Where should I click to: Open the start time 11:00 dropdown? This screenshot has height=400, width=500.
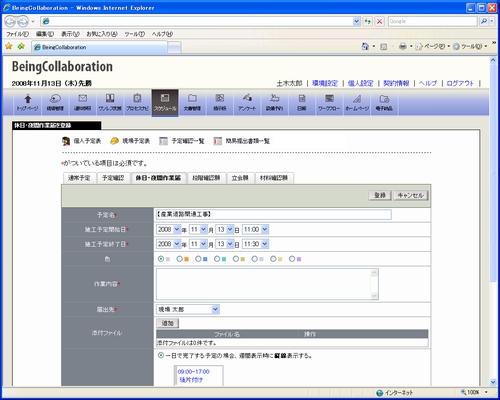tap(255, 229)
